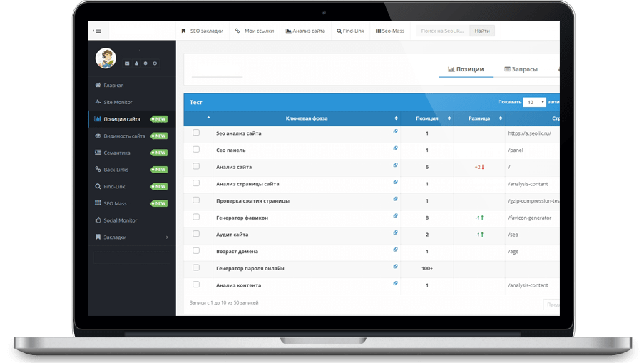Check the Генератор пароля онлайн row checkbox
Screen dimensions: 644x363
(x=196, y=267)
